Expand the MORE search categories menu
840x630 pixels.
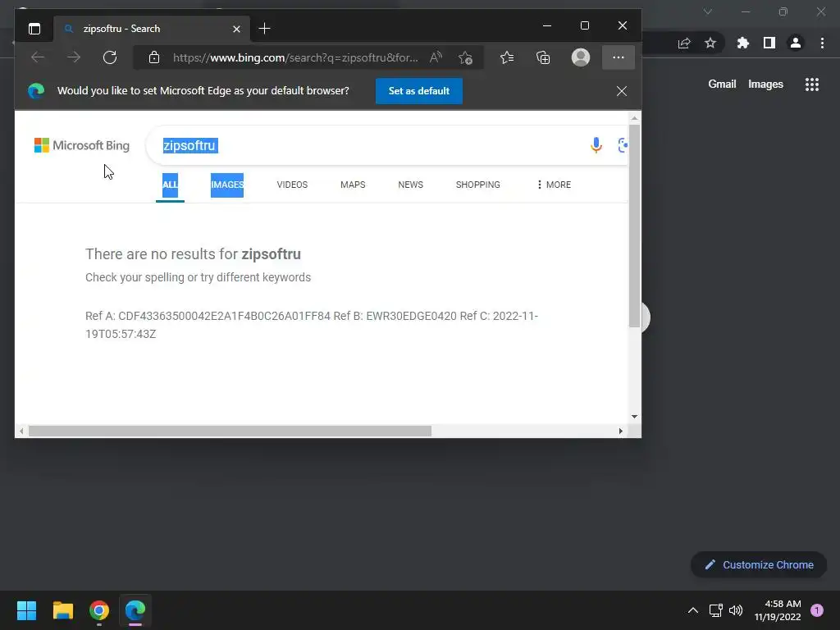pos(554,185)
